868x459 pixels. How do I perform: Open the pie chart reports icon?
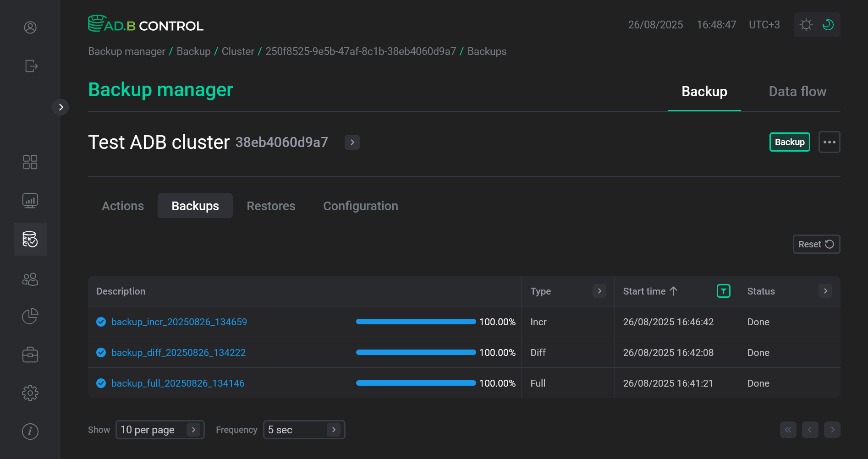tap(30, 316)
